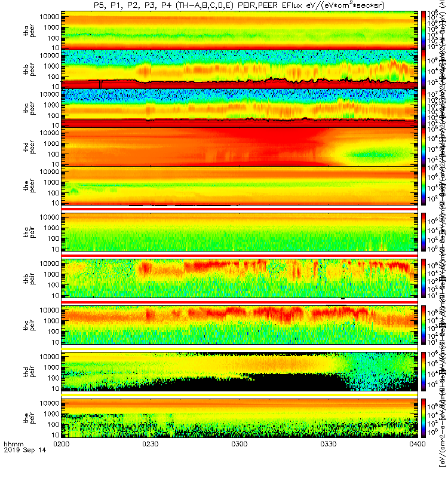Select the color bar beside the thc peer panel

(x=424, y=108)
